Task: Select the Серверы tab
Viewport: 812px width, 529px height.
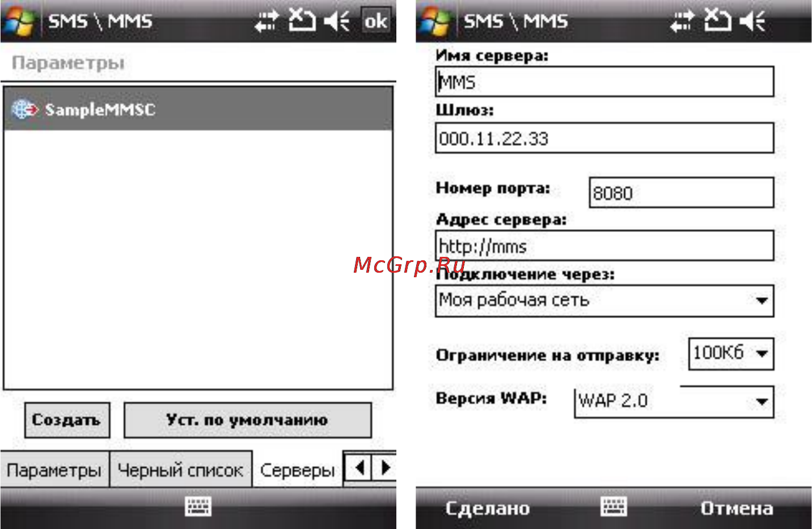Action: [297, 470]
